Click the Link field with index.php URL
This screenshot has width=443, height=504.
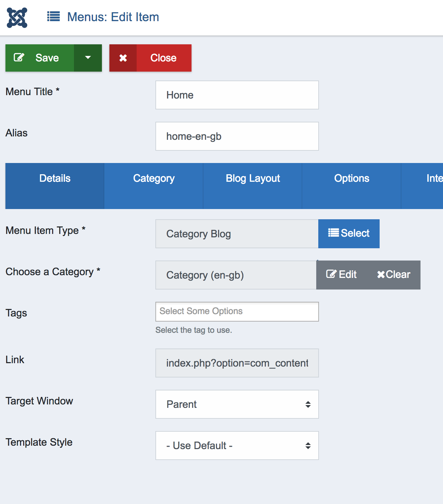(x=237, y=363)
